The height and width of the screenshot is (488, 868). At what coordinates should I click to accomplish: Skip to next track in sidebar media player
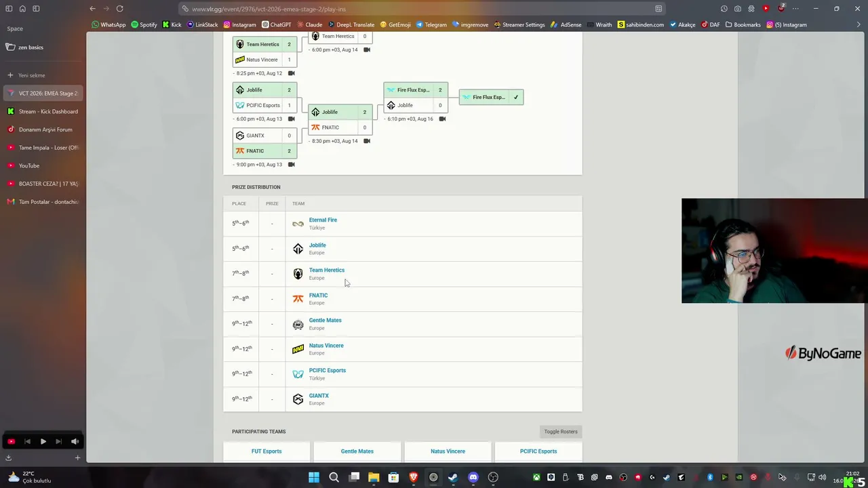click(58, 441)
